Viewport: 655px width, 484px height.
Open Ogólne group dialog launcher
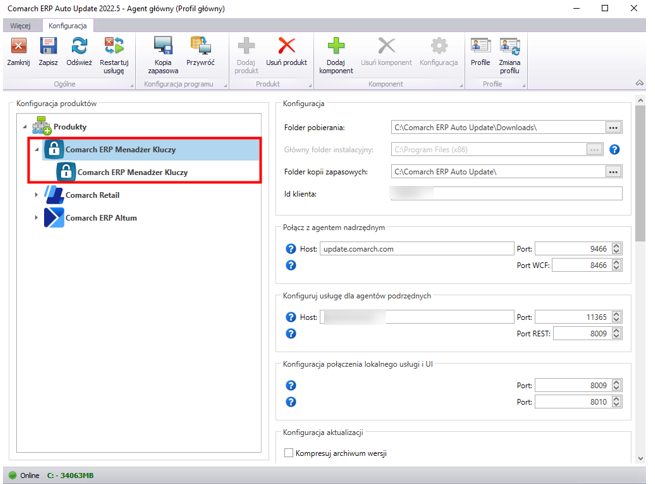(x=132, y=86)
